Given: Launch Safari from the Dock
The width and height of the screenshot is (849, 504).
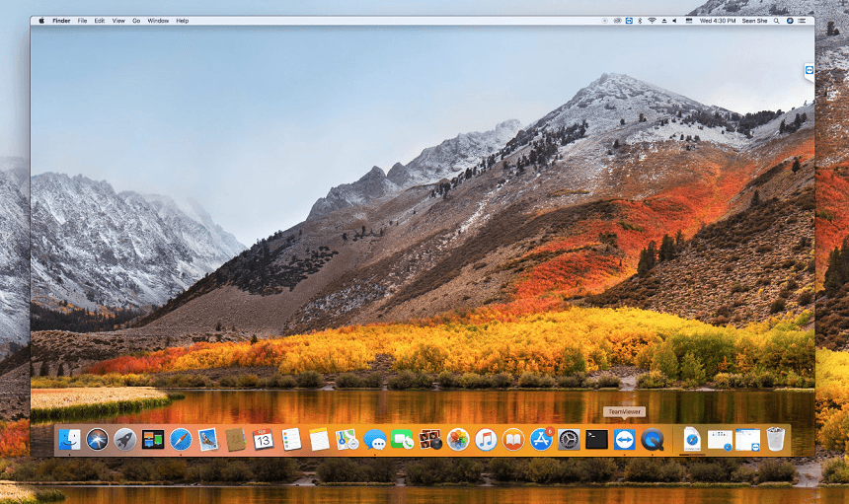Looking at the screenshot, I should coord(180,440).
